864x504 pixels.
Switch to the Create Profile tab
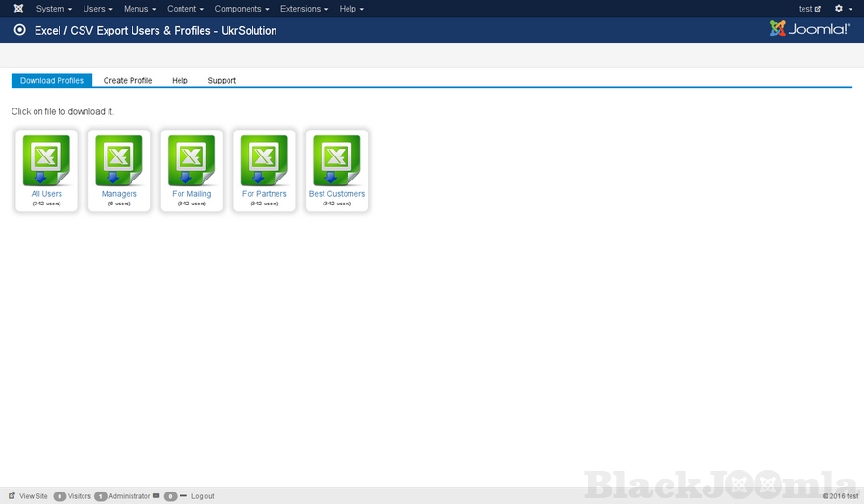pyautogui.click(x=128, y=81)
